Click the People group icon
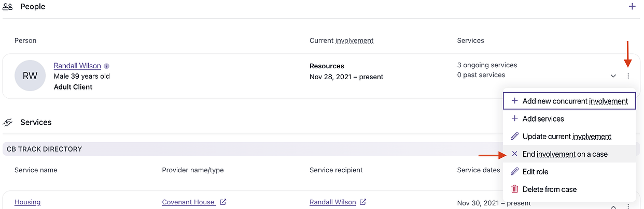This screenshot has height=209, width=644. pyautogui.click(x=8, y=7)
